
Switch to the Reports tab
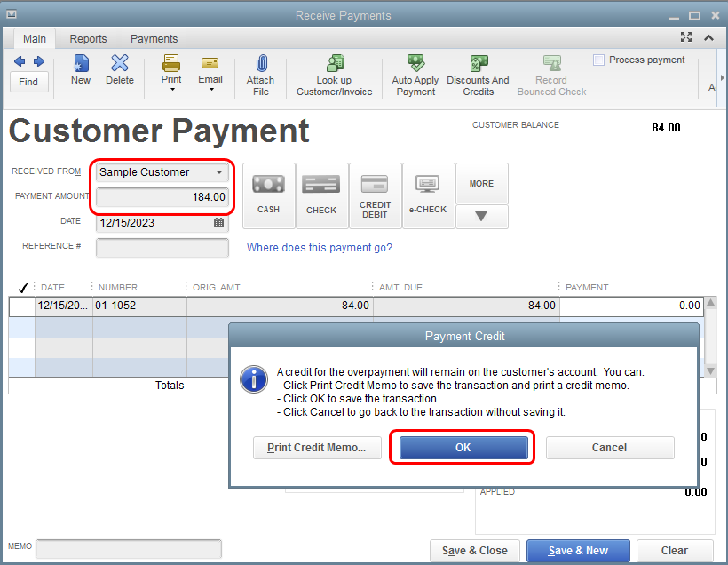tap(88, 38)
